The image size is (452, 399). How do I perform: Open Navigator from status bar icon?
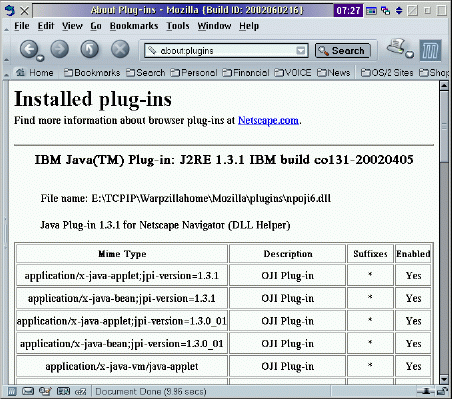(x=12, y=391)
